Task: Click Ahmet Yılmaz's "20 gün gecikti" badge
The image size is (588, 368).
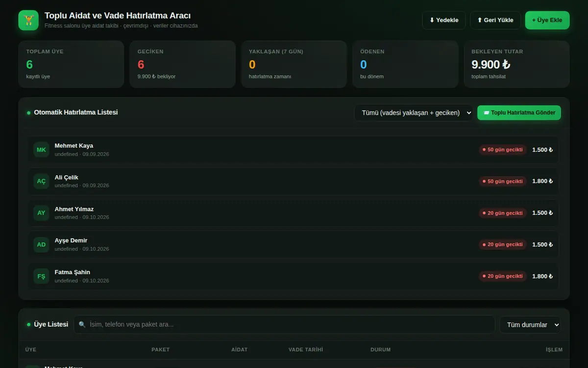Action: coord(503,213)
